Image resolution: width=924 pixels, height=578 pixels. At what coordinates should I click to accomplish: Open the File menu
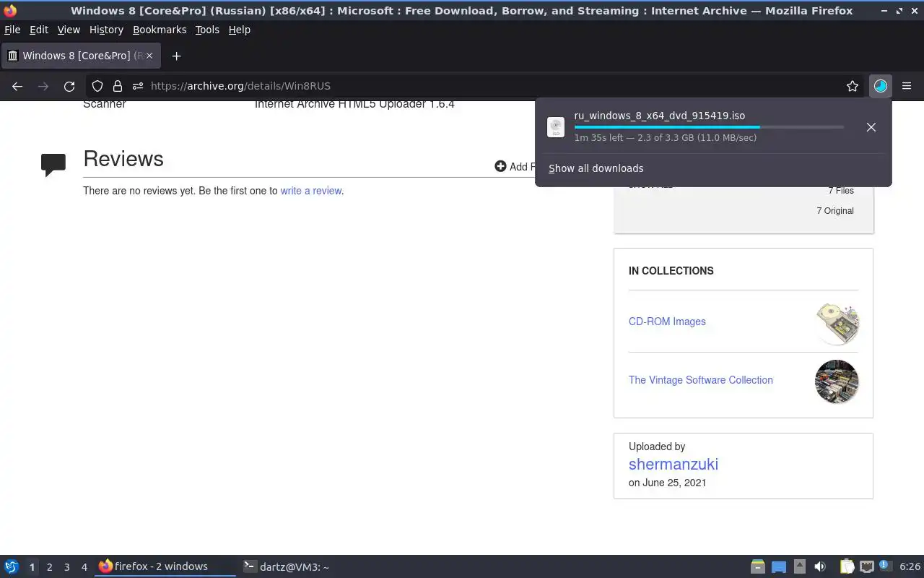click(12, 30)
